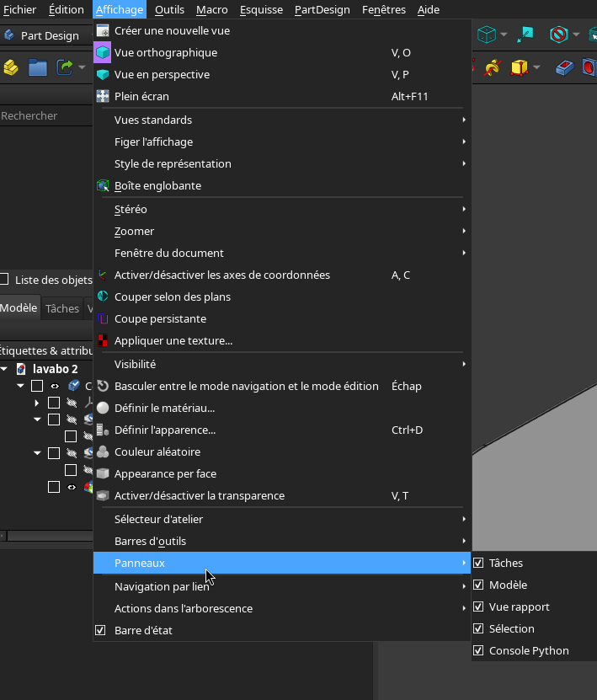Click Couper selon des plans icon
Image resolution: width=597 pixels, height=700 pixels.
click(x=103, y=296)
